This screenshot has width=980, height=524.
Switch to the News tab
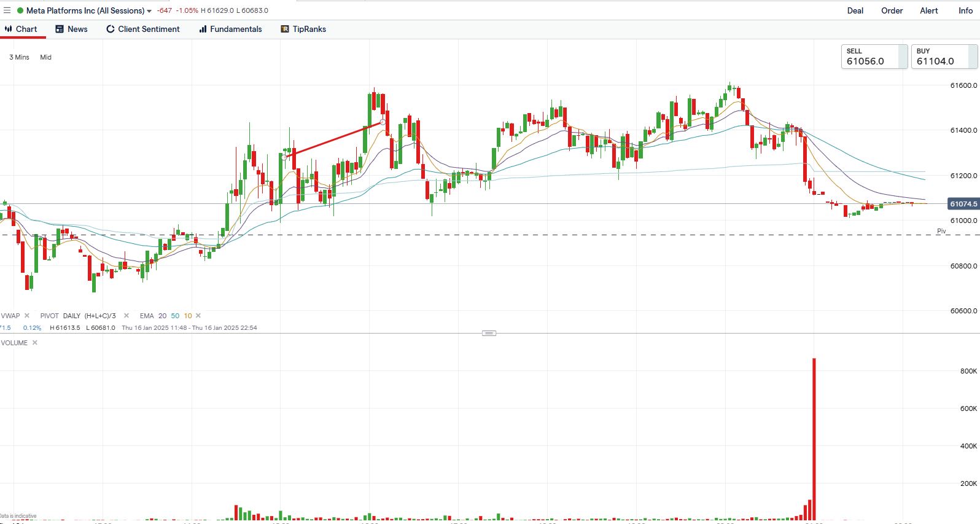point(71,29)
